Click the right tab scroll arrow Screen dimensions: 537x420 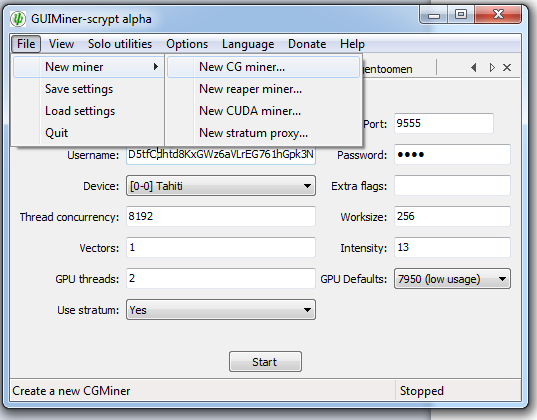coord(492,67)
